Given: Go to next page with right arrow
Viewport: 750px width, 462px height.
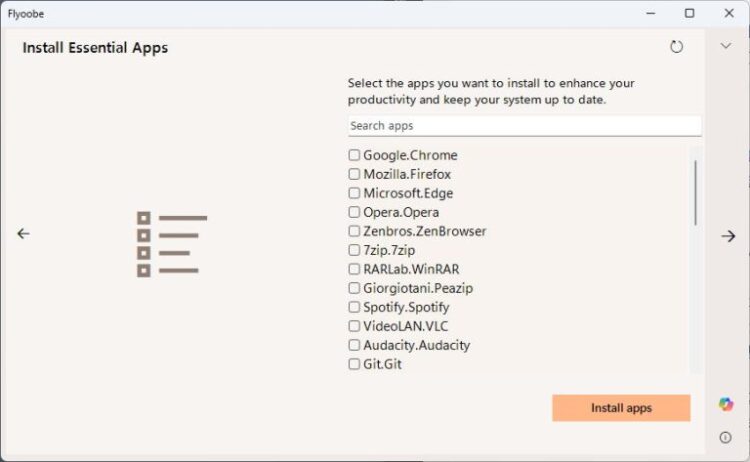Looking at the screenshot, I should [728, 236].
